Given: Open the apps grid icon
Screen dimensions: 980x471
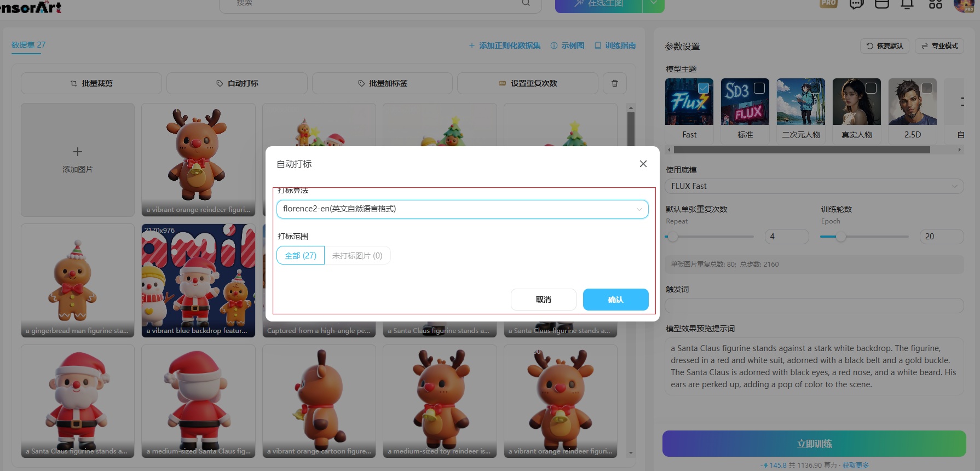Looking at the screenshot, I should pyautogui.click(x=936, y=4).
